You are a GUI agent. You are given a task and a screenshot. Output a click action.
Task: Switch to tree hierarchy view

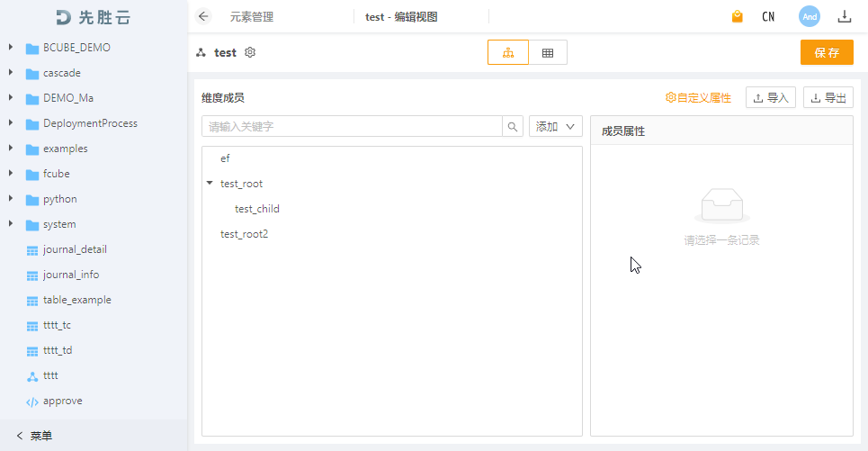pyautogui.click(x=508, y=52)
